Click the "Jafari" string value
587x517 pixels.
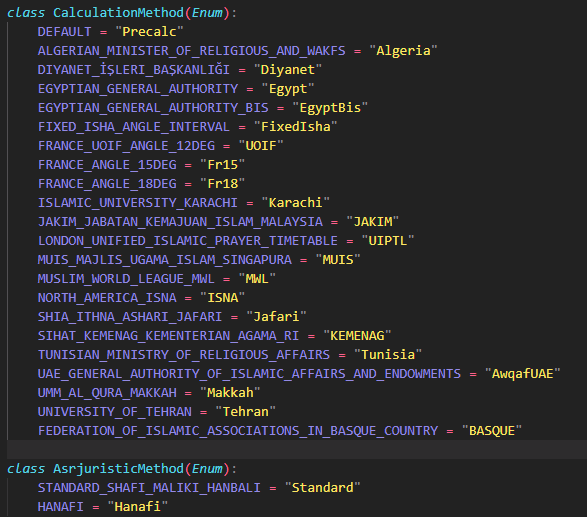[276, 317]
